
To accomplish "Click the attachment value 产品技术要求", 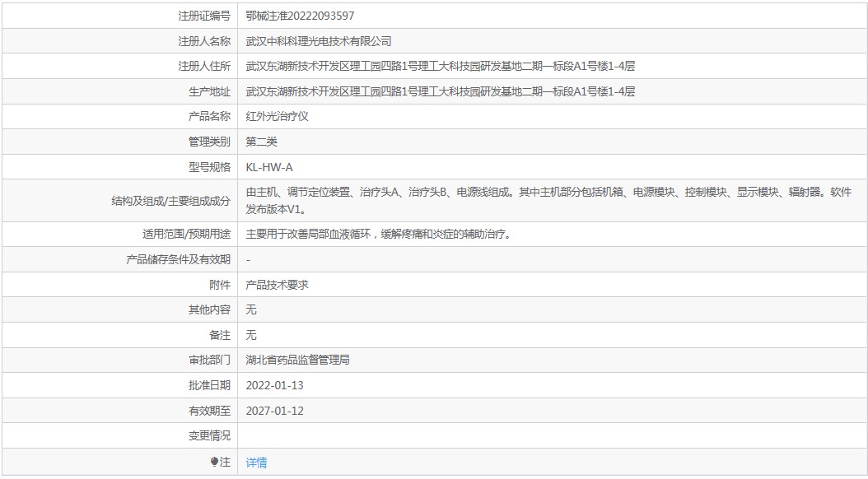I will click(277, 285).
